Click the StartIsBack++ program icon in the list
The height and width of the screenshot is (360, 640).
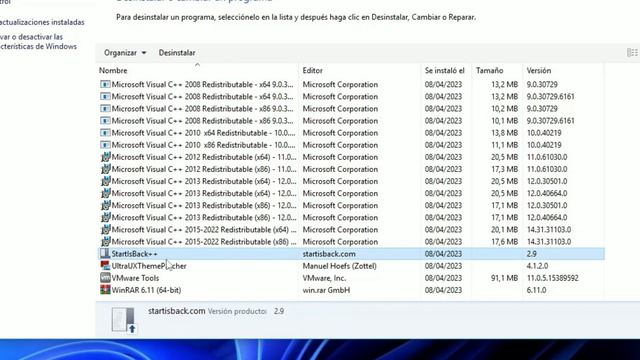point(105,253)
